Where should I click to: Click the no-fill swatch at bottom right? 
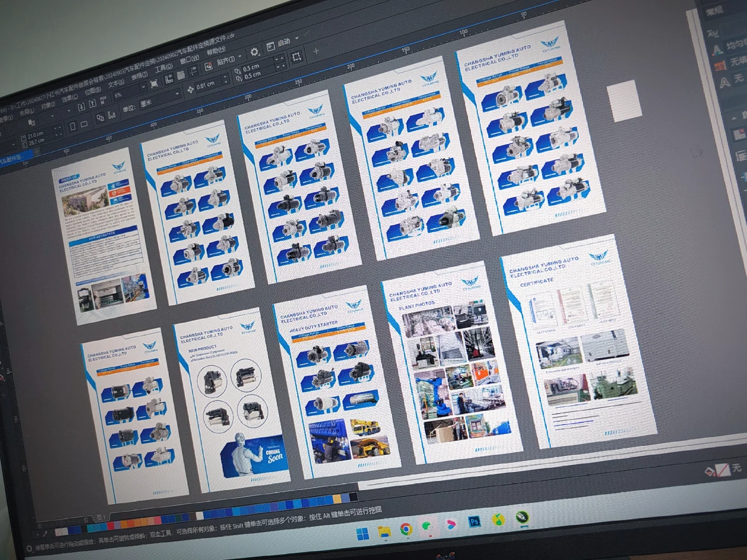point(723,469)
